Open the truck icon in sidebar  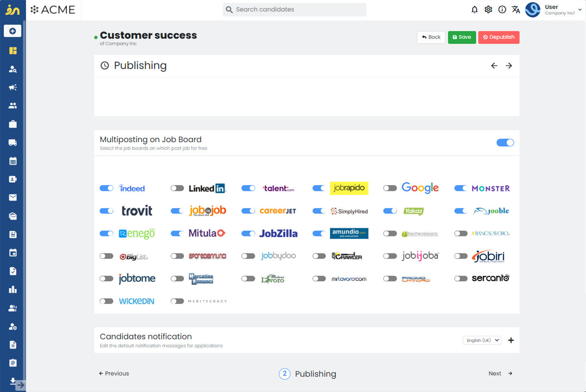13,143
